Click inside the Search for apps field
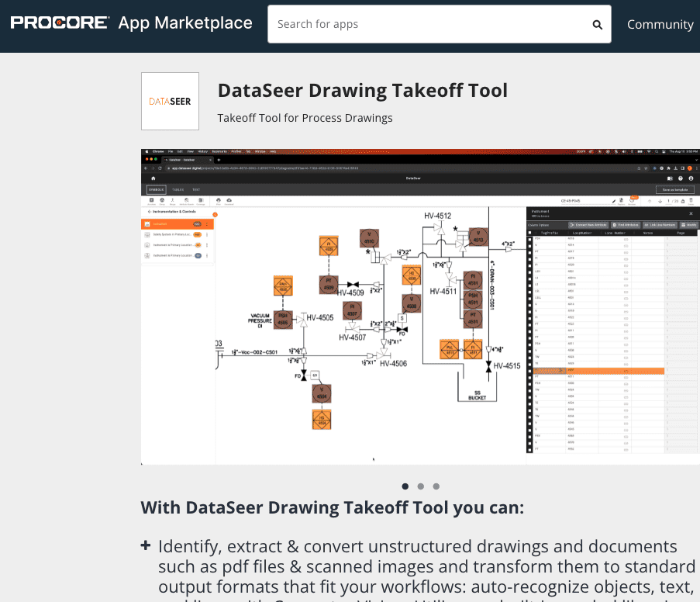This screenshot has height=602, width=700. pyautogui.click(x=388, y=24)
